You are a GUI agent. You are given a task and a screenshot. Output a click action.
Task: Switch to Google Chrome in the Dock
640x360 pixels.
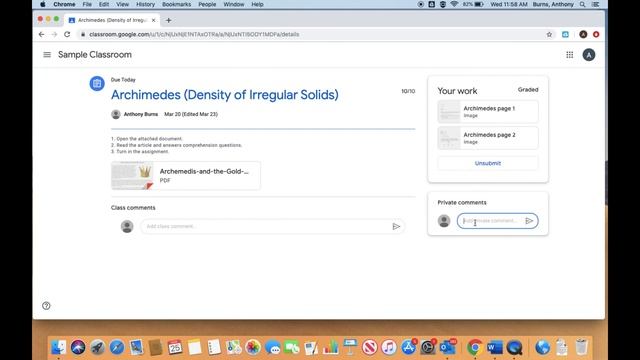475,347
